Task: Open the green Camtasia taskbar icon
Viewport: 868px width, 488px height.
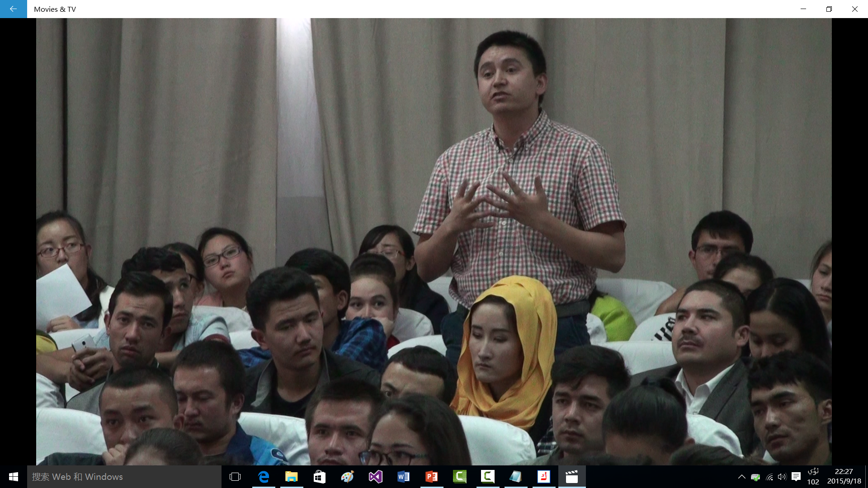Action: [x=460, y=477]
